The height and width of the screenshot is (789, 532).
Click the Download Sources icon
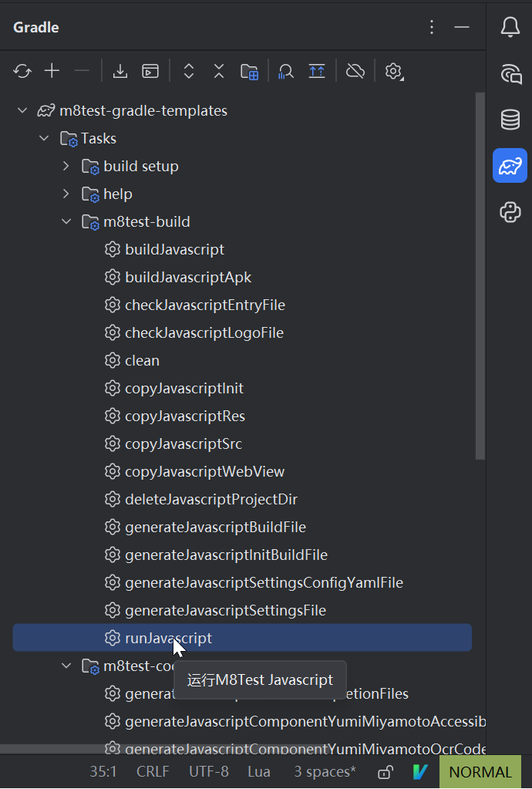click(x=120, y=71)
